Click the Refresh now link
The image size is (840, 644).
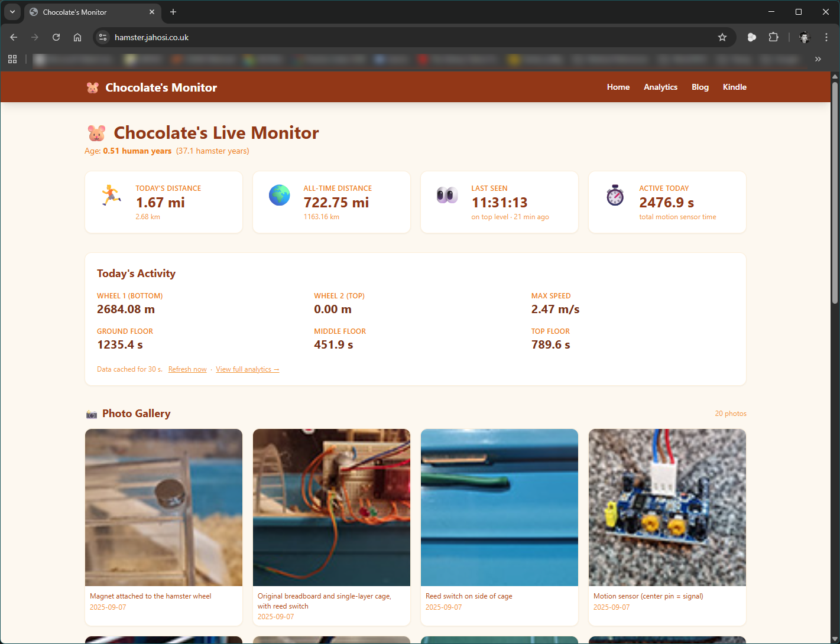point(187,369)
